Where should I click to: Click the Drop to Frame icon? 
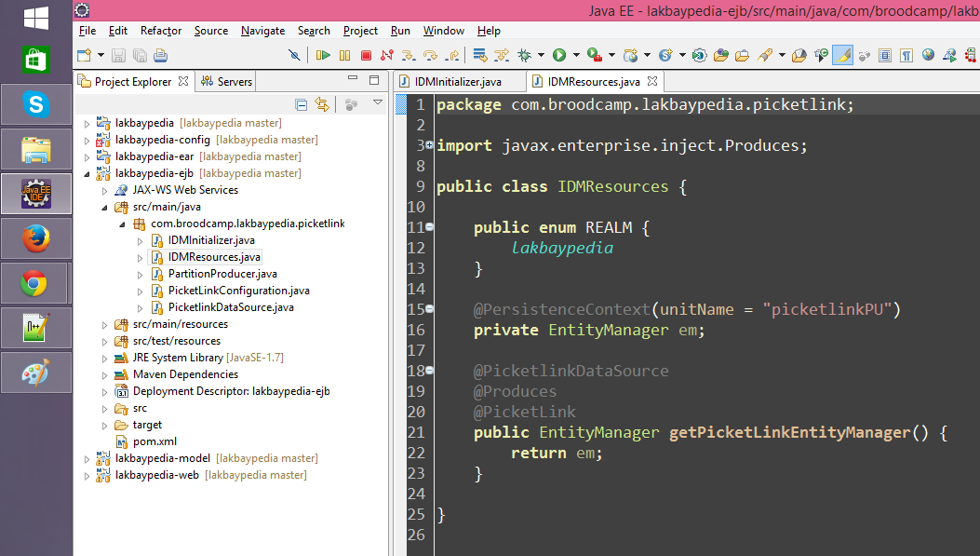point(480,55)
